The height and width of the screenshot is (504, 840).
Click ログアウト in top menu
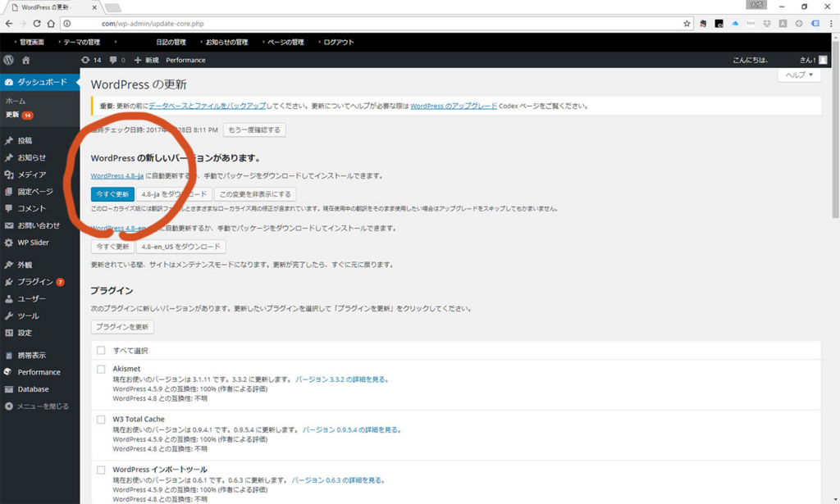[x=339, y=43]
